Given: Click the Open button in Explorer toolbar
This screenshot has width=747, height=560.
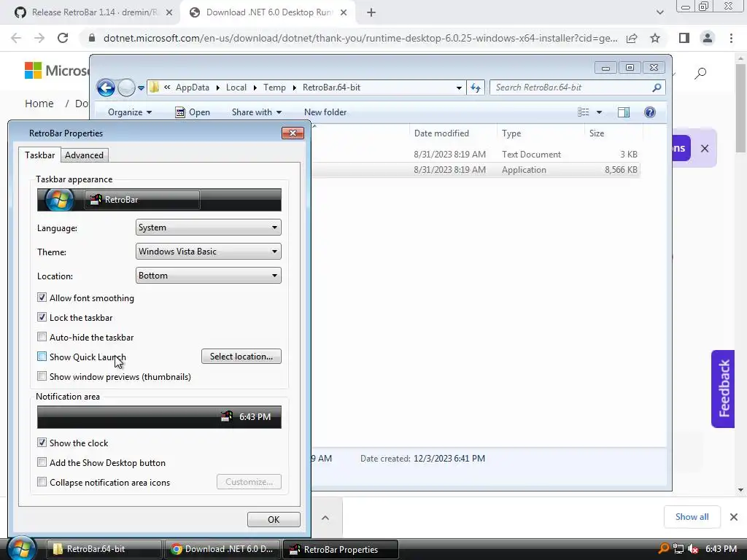Looking at the screenshot, I should (x=193, y=112).
